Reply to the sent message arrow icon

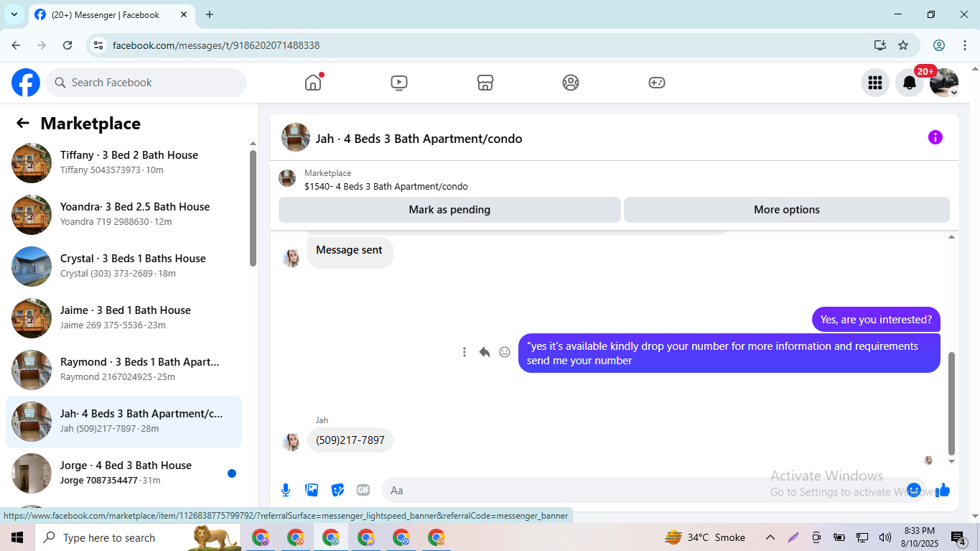[485, 352]
